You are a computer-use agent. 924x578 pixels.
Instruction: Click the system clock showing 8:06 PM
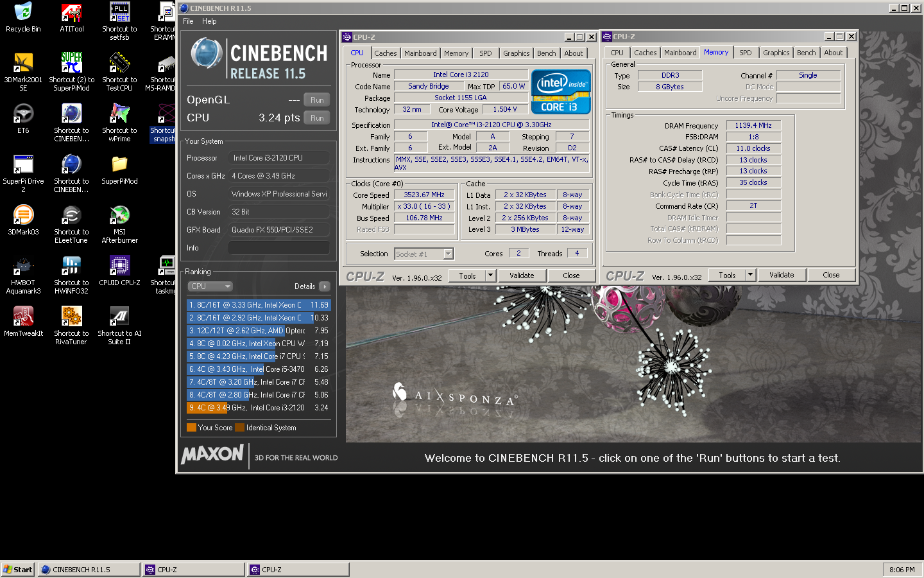click(x=902, y=570)
